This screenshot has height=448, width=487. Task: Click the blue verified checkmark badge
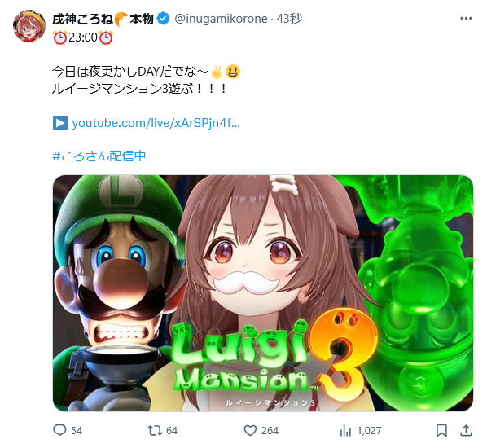(163, 19)
